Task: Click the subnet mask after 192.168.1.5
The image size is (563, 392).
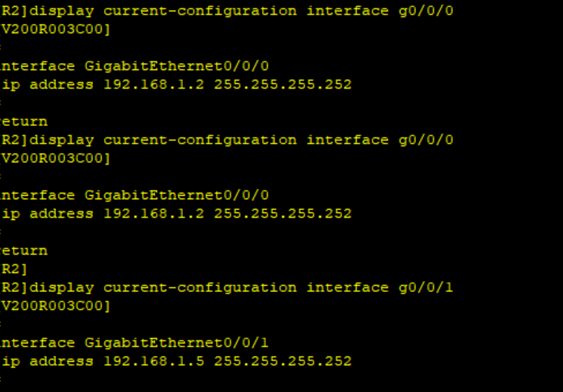Action: (282, 361)
